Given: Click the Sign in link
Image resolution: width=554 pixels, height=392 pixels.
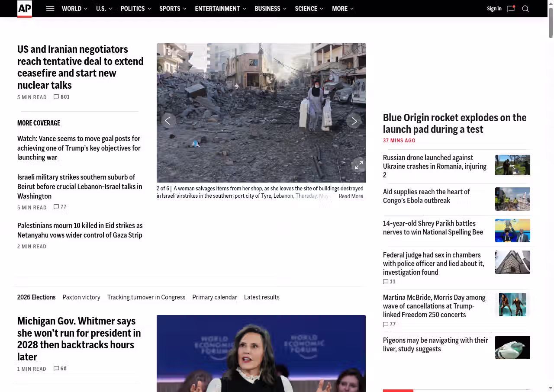Looking at the screenshot, I should [494, 9].
